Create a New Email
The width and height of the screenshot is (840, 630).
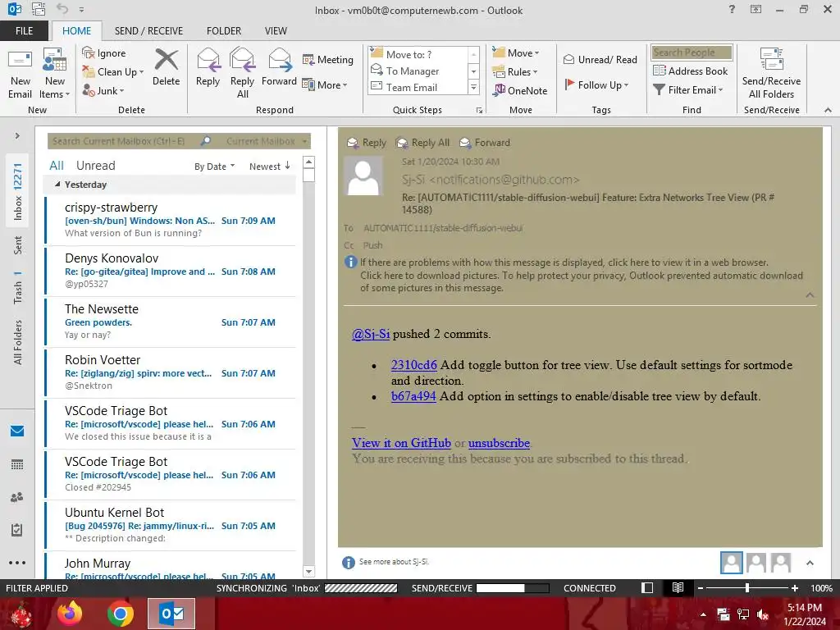coord(21,74)
